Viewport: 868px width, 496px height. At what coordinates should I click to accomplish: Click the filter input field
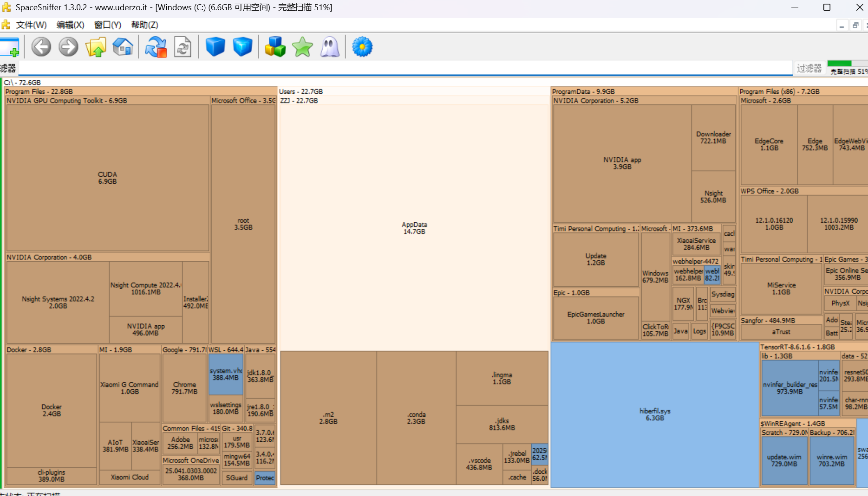(405, 68)
